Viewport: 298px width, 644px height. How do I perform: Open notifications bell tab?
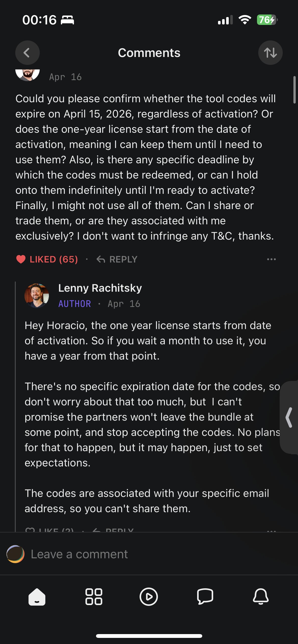click(x=261, y=597)
